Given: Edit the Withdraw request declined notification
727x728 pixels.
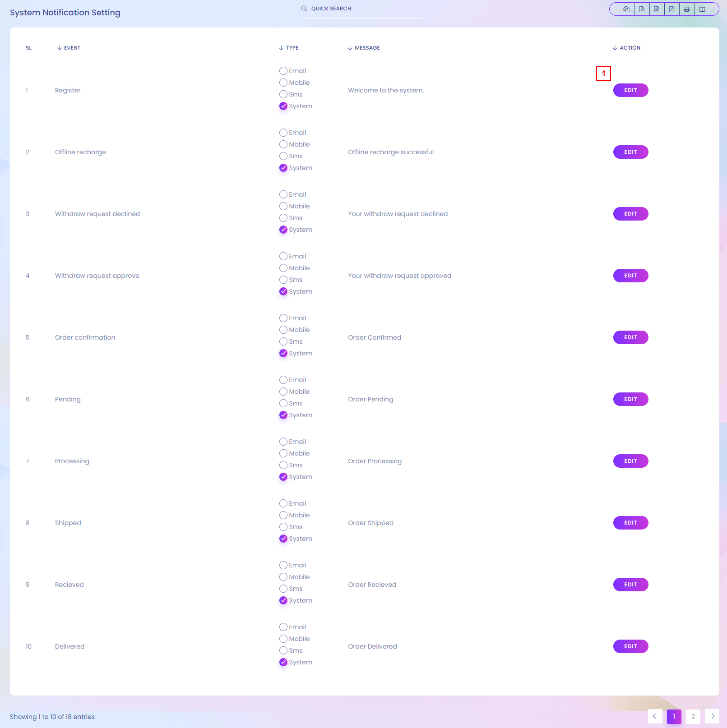Looking at the screenshot, I should (x=630, y=214).
